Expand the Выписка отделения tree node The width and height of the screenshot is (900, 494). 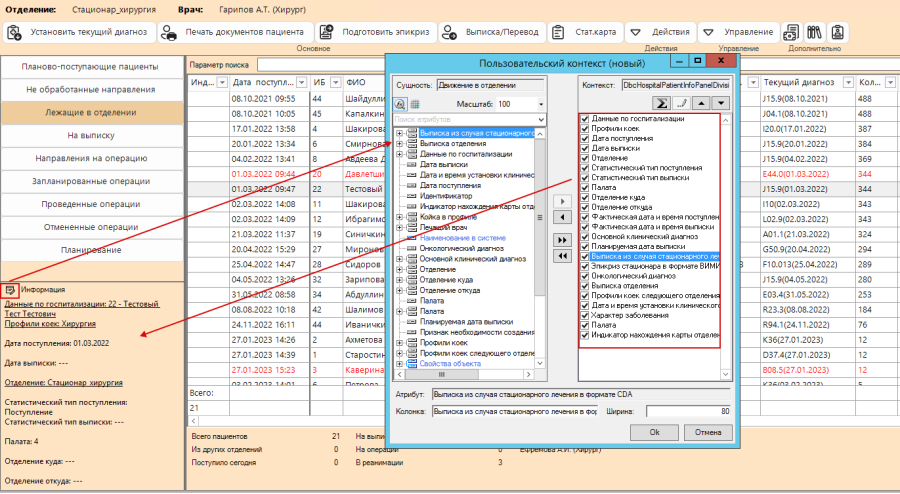399,143
